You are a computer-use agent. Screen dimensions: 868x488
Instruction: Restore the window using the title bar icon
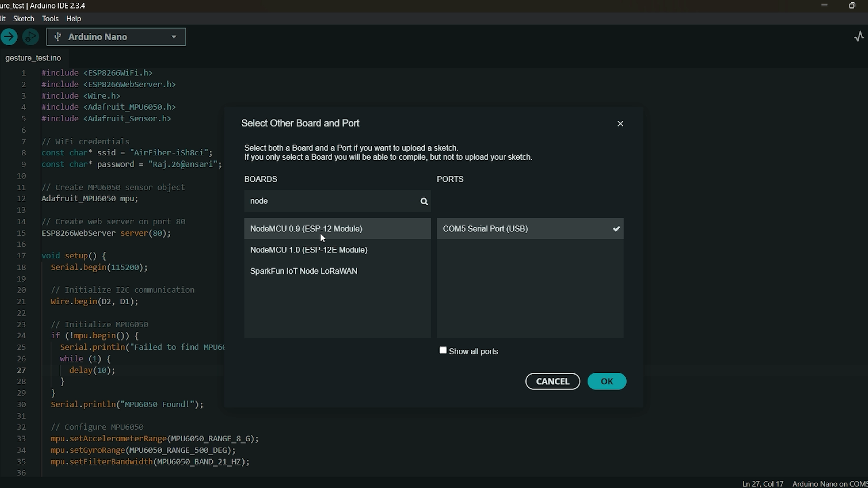click(x=852, y=5)
